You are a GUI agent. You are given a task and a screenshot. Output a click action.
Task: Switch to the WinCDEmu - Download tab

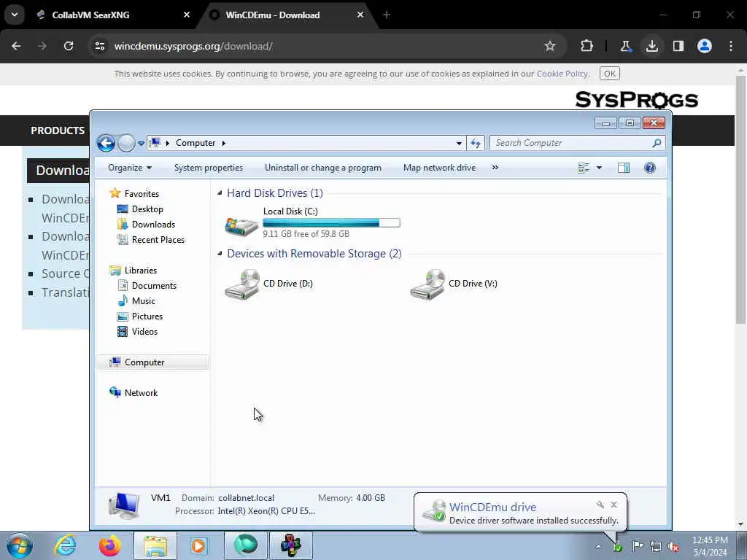289,15
